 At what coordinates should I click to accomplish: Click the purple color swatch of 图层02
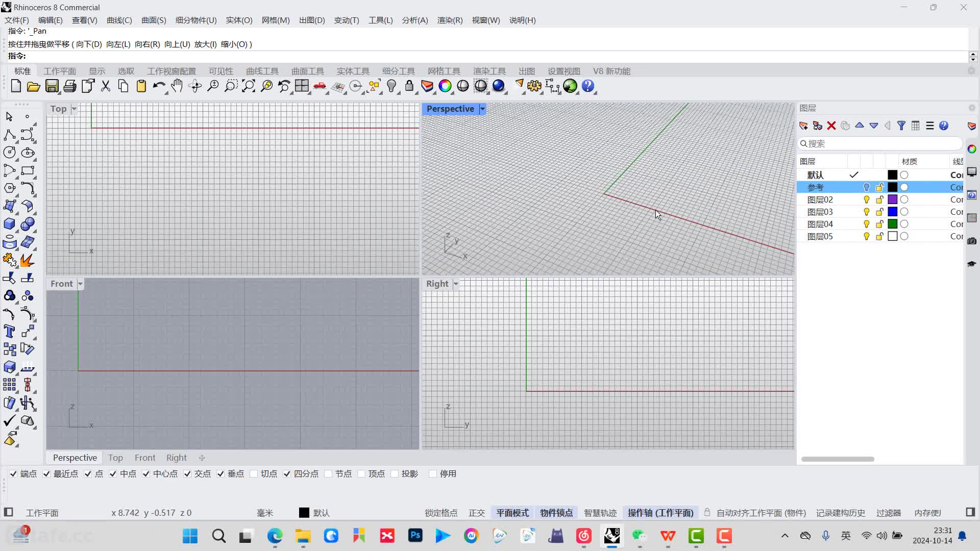tap(892, 199)
